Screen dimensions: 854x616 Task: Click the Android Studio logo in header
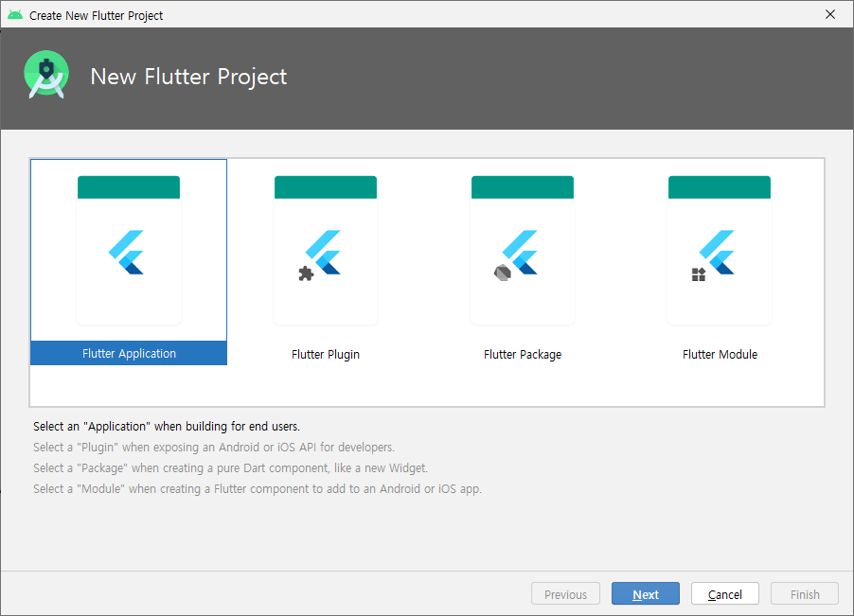point(46,75)
